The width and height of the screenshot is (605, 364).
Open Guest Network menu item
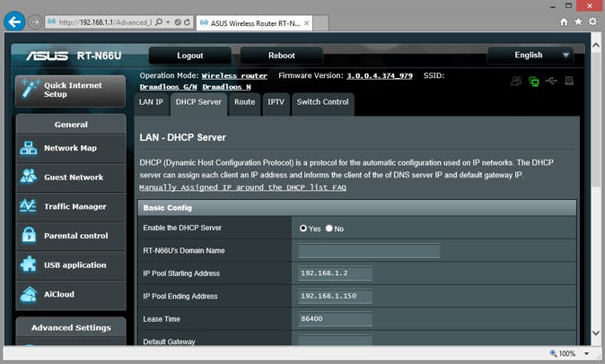(71, 178)
